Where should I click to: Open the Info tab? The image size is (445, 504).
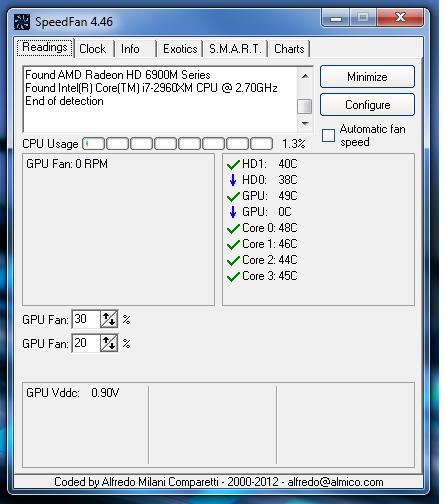[135, 49]
